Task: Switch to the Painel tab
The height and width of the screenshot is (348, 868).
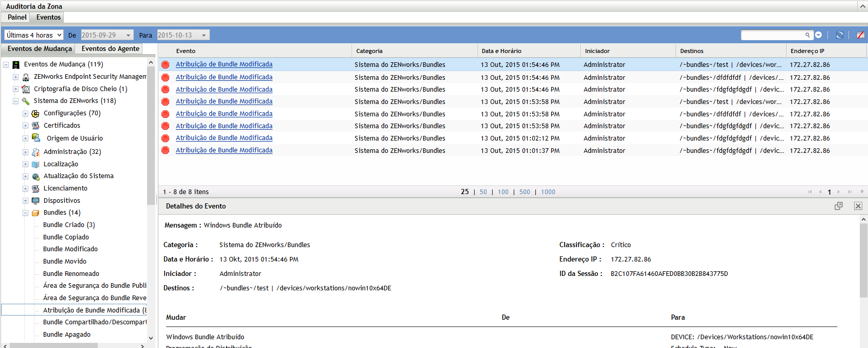Action: [x=17, y=17]
